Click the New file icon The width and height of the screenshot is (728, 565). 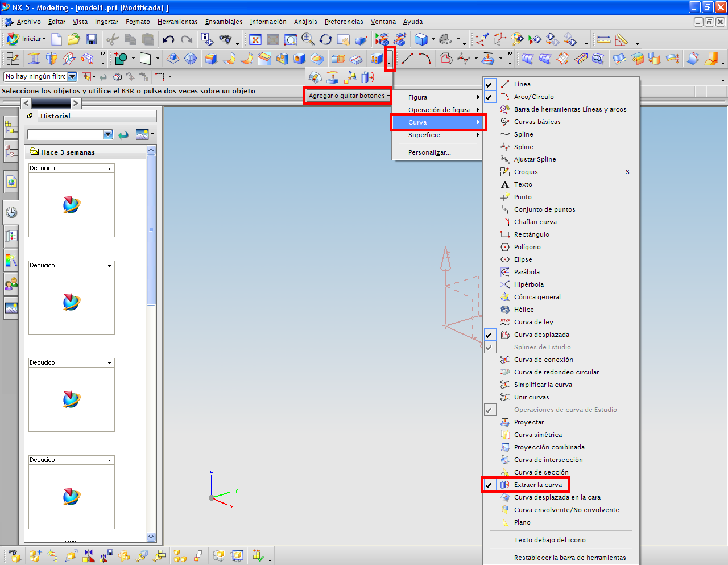(56, 39)
